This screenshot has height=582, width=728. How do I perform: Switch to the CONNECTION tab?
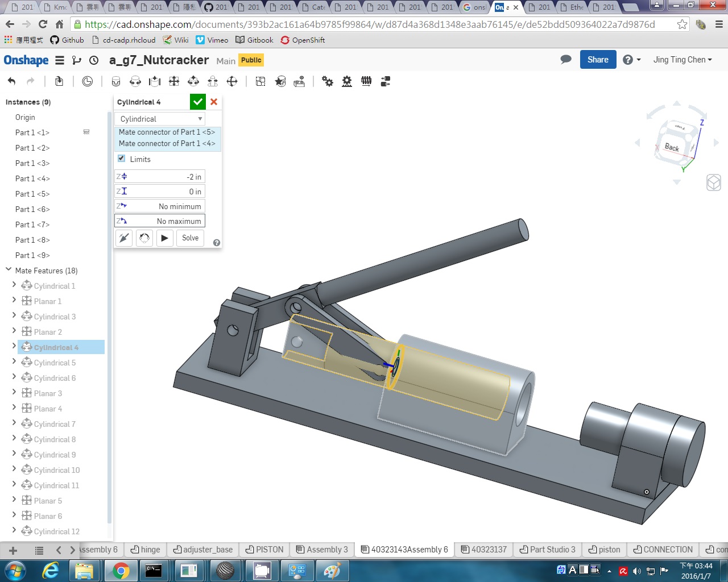tap(663, 550)
